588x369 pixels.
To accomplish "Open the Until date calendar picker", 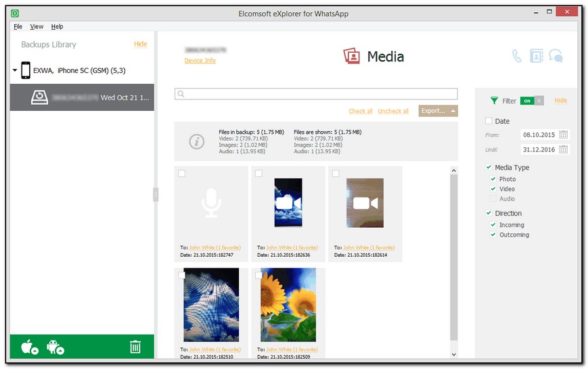I will (564, 149).
